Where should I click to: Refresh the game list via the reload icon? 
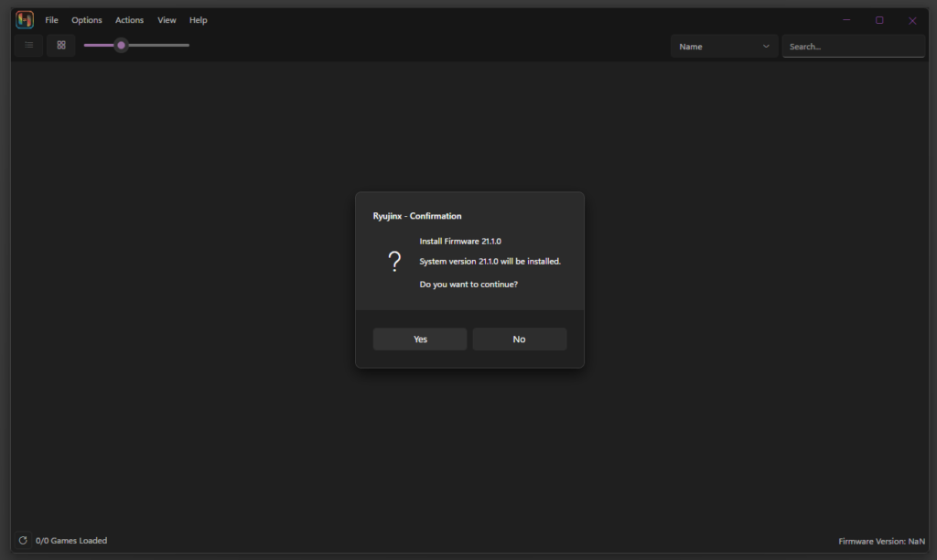click(x=24, y=540)
